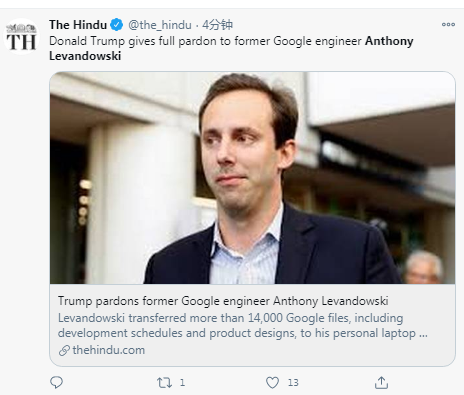Image resolution: width=464 pixels, height=395 pixels.
Task: Open the @the_hindu handle link
Action: (x=160, y=25)
